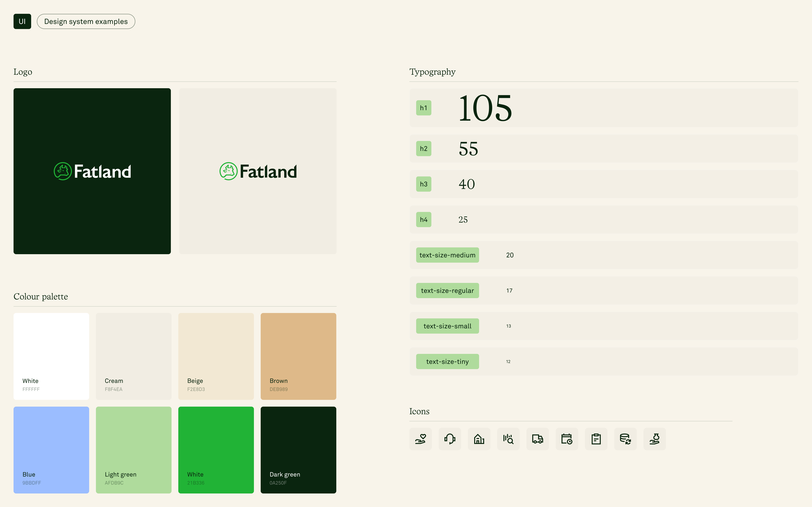Select the hand holding money bag icon
Image resolution: width=812 pixels, height=507 pixels.
(x=654, y=439)
